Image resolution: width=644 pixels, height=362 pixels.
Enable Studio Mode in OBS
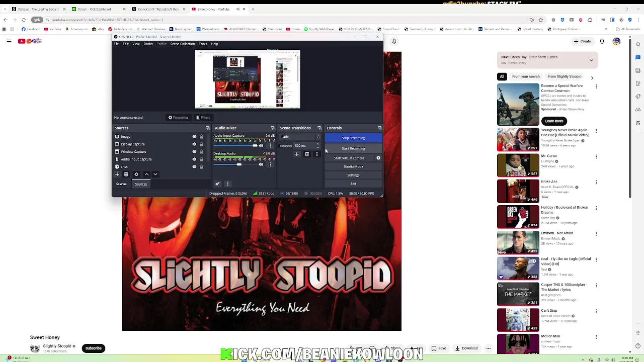[353, 166]
